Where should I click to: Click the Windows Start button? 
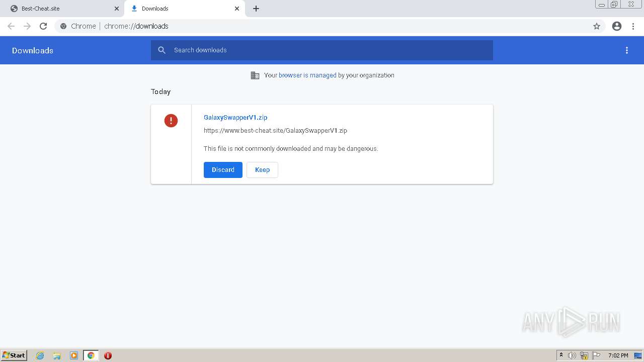14,355
